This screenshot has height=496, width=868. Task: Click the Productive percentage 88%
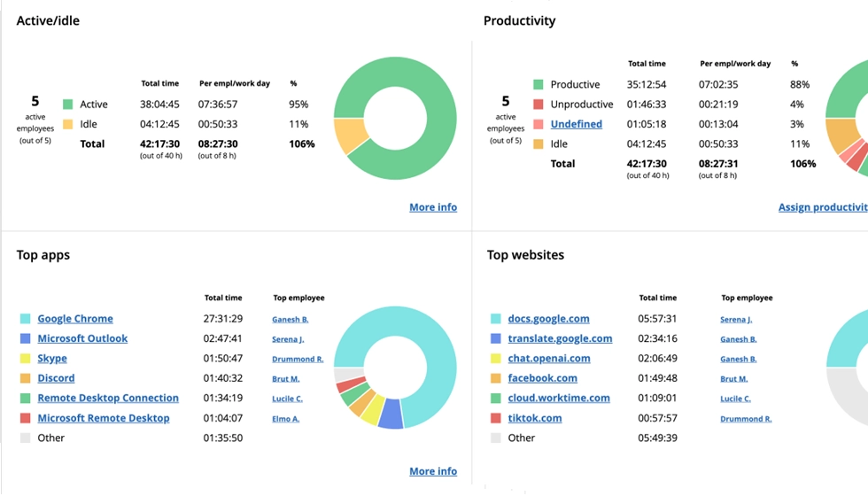800,84
